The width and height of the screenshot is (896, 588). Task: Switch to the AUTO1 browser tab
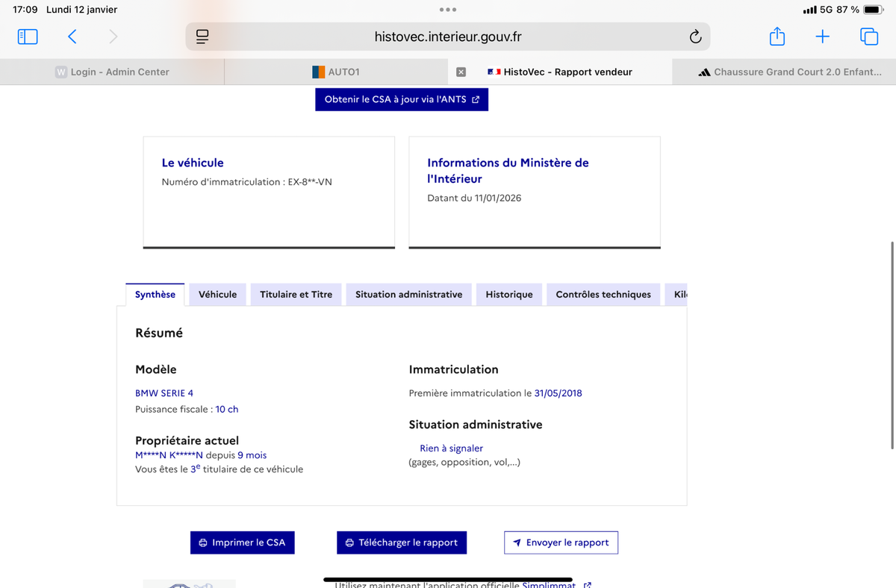[x=336, y=72]
